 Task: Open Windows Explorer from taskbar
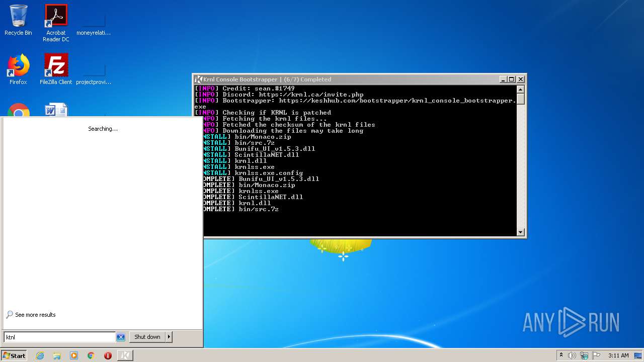(57, 355)
